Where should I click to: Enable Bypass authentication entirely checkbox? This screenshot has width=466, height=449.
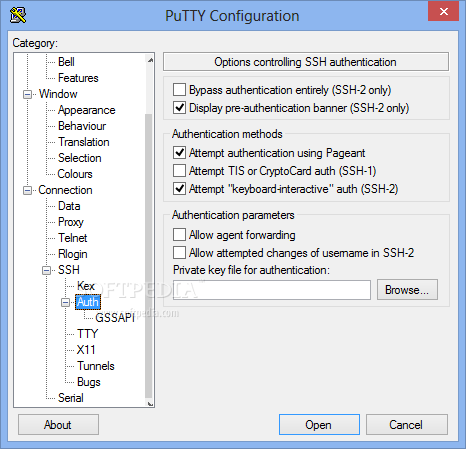tap(179, 90)
